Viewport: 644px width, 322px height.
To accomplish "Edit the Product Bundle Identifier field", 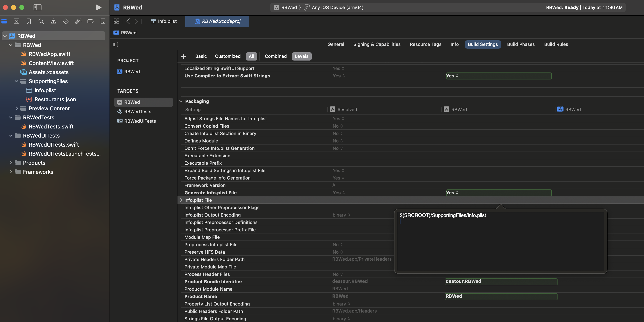I will (501, 281).
